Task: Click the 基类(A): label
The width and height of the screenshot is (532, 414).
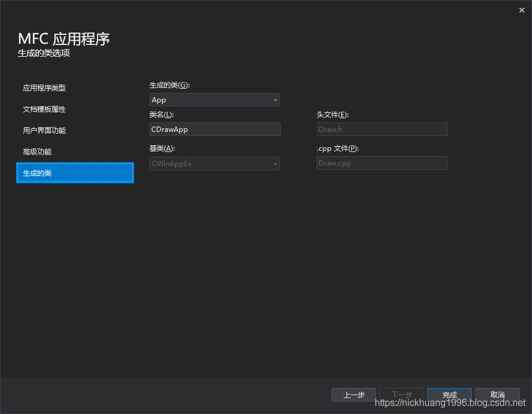Action: pos(162,148)
